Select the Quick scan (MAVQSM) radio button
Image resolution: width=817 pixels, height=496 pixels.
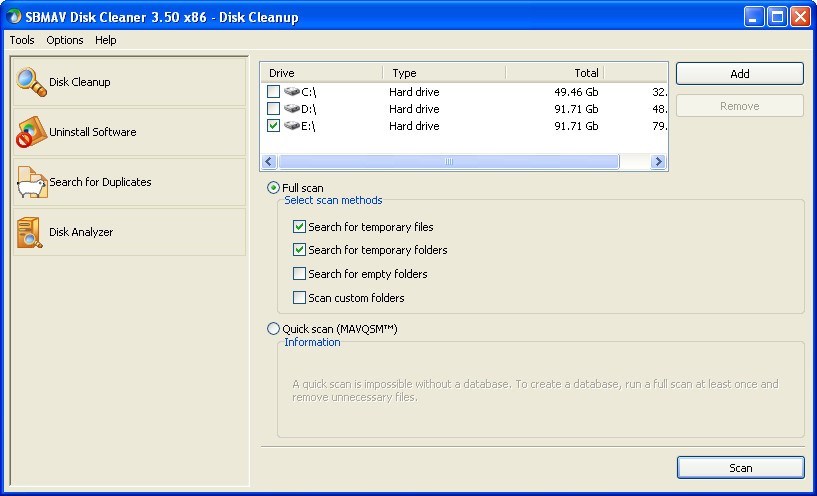(x=273, y=329)
